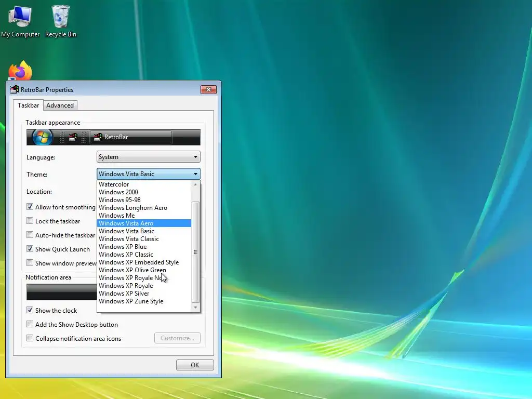Viewport: 532px width, 399px height.
Task: Select Windows XP Royale Noir theme
Action: (x=144, y=278)
